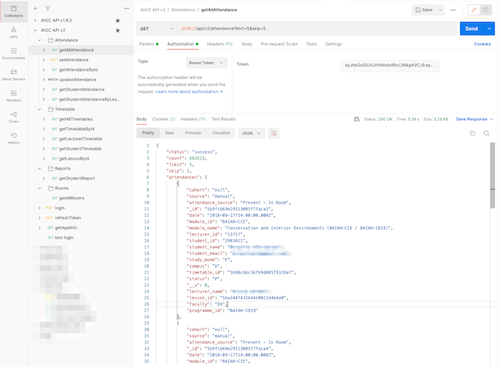Switch to the Headers request tab
This screenshot has height=367, width=500.
click(219, 44)
